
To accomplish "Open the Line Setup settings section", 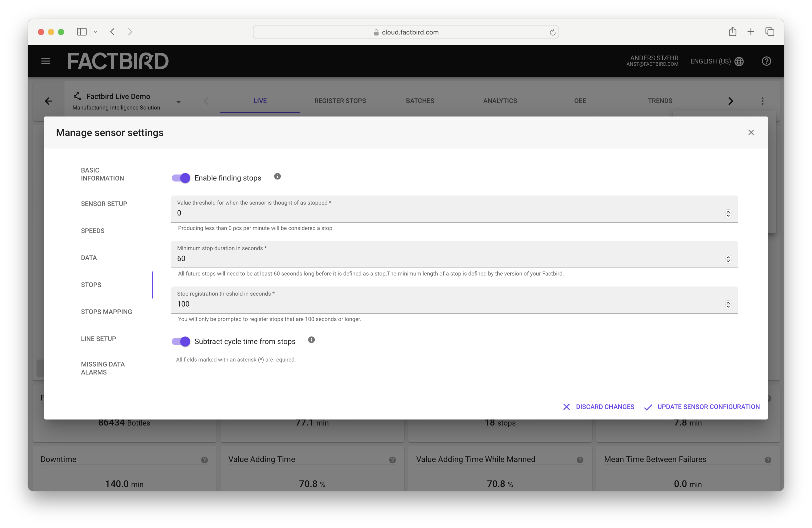I will pos(98,339).
